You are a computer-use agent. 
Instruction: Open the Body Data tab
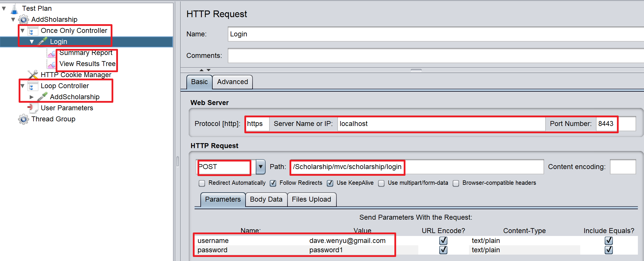[266, 200]
